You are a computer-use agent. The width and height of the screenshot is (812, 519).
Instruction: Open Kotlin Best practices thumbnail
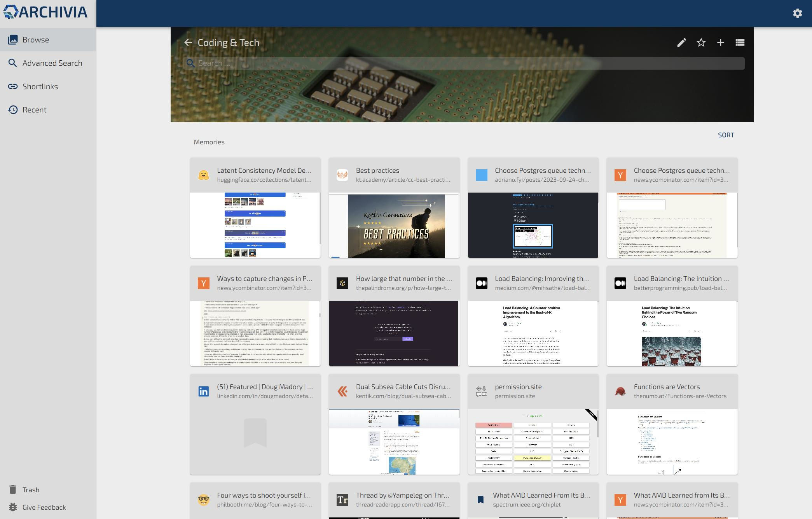click(394, 225)
